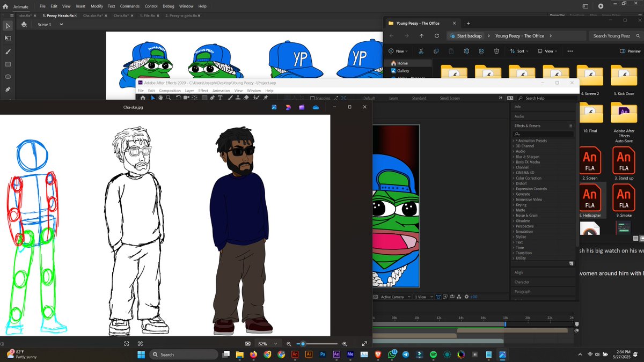Select the Oval tool in Animate toolbar

coord(8,77)
